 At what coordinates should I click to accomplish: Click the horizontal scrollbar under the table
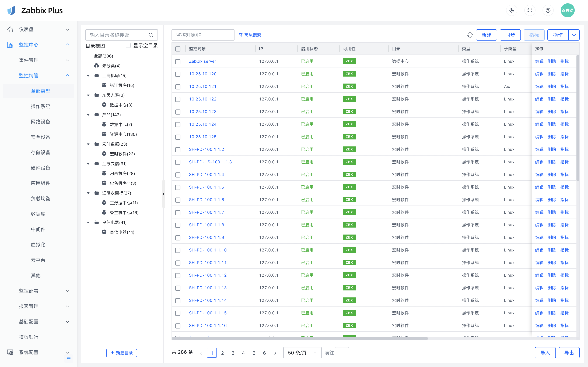tap(299, 338)
